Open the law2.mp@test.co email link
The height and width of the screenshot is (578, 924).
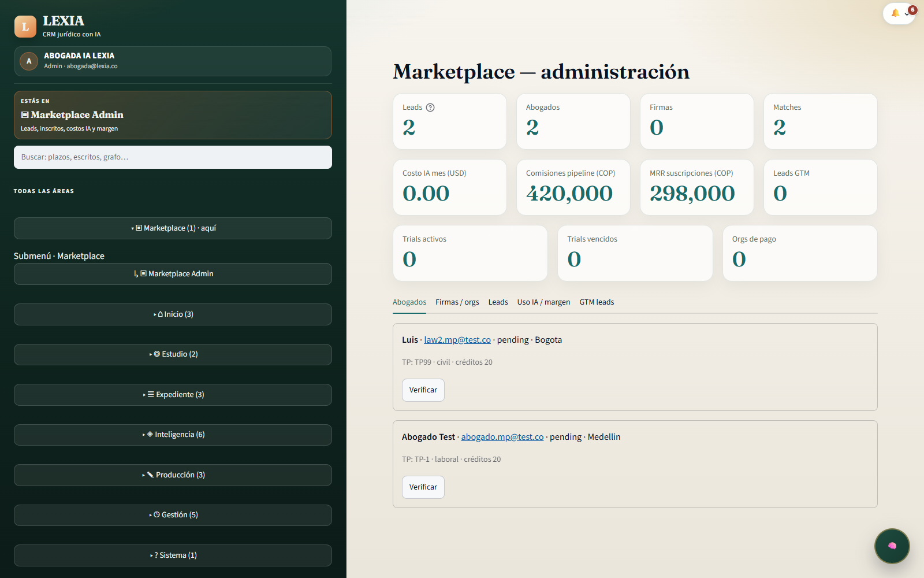[x=457, y=340]
